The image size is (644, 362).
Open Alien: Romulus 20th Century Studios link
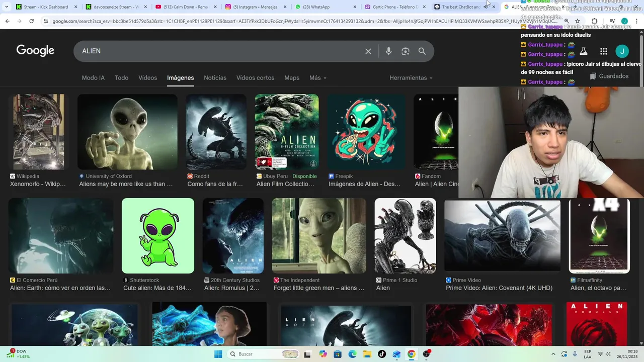[x=232, y=288]
